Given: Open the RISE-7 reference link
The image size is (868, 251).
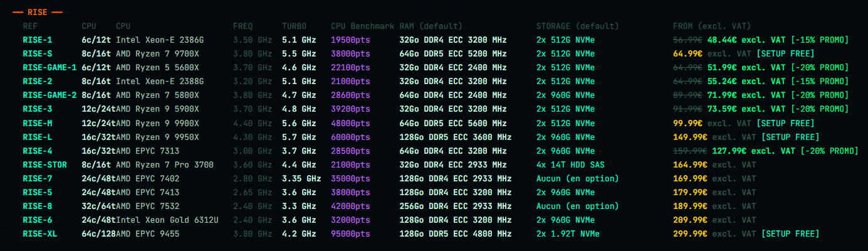Looking at the screenshot, I should tap(38, 178).
